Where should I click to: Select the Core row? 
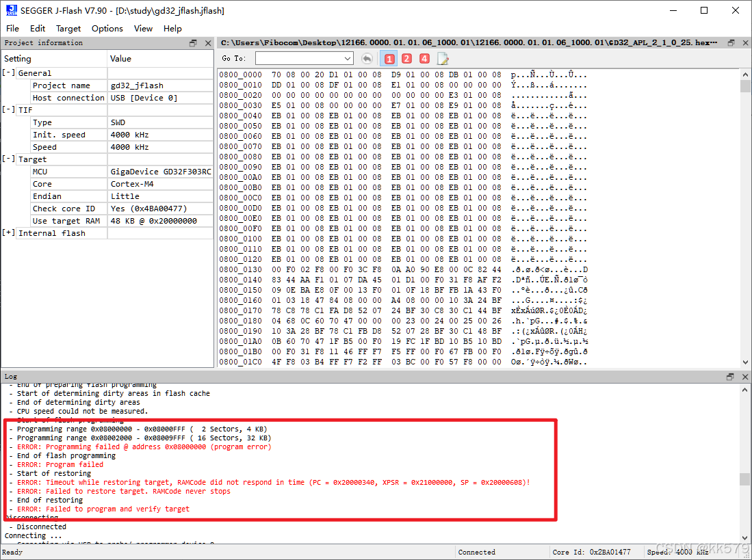122,184
